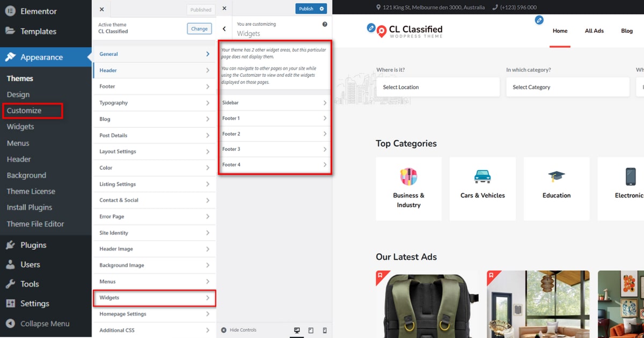The height and width of the screenshot is (338, 644).
Task: Open Footer 3 widget area
Action: pos(275,149)
